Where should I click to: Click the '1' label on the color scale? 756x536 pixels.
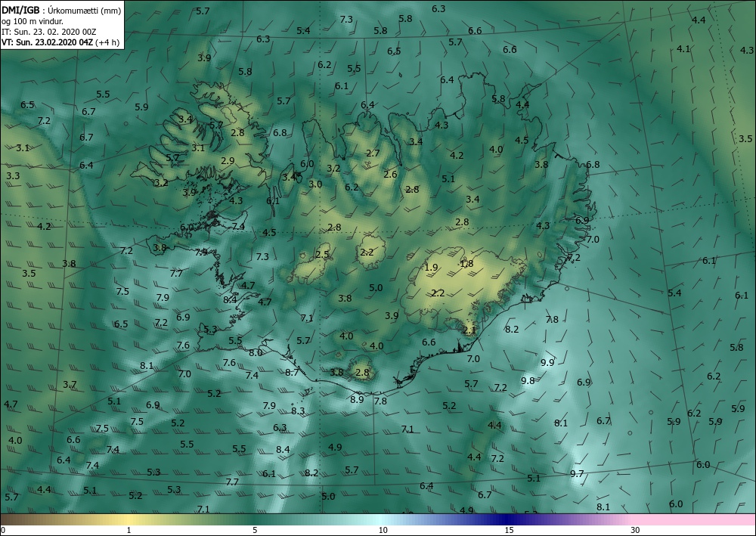pos(129,530)
